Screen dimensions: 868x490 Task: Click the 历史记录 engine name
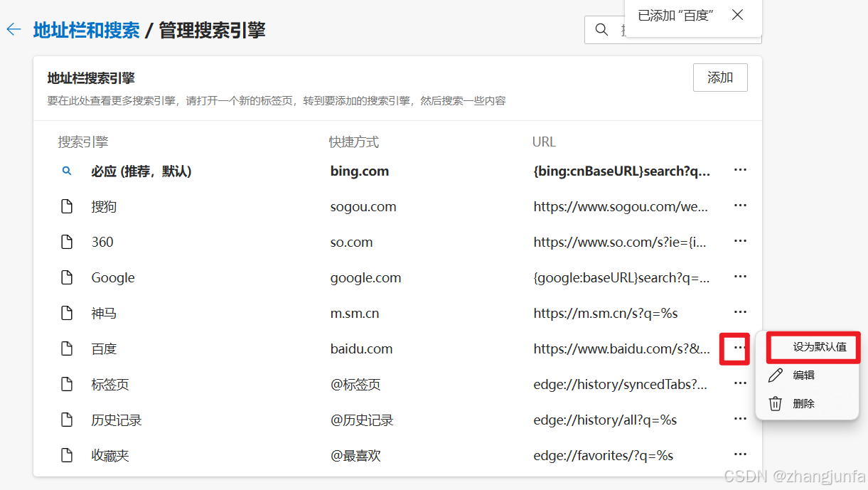click(x=117, y=420)
